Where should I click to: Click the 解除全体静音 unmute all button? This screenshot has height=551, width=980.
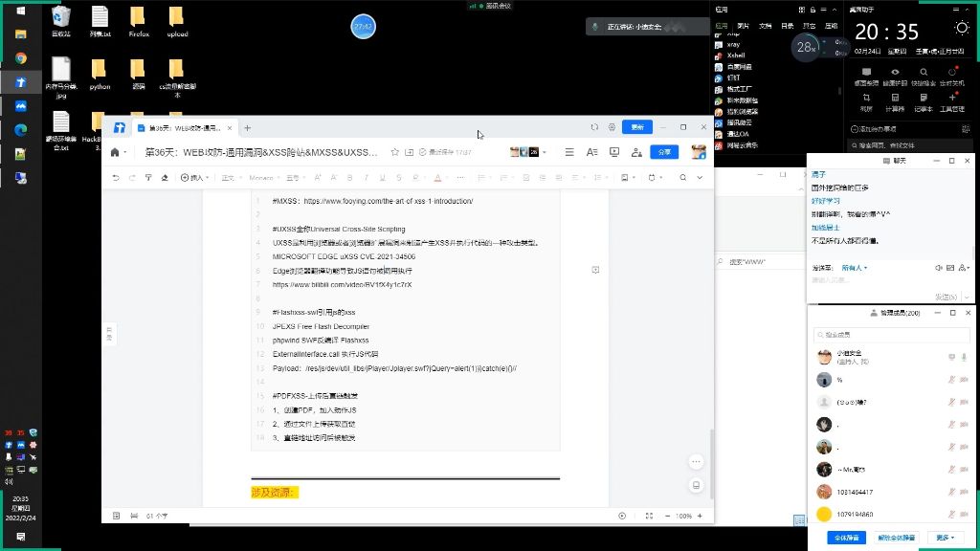tap(896, 538)
